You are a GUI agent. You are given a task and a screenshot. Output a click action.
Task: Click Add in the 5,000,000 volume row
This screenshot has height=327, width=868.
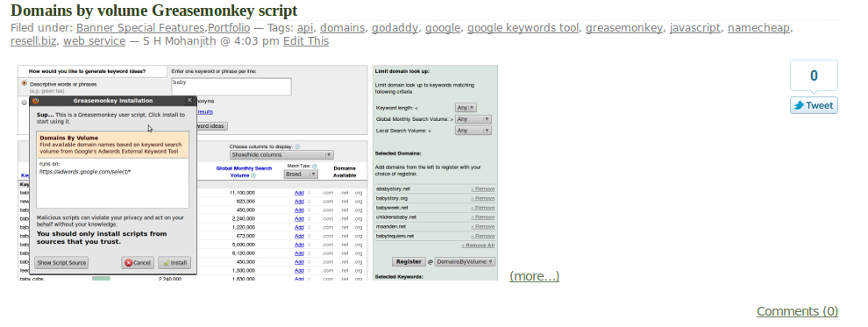299,245
